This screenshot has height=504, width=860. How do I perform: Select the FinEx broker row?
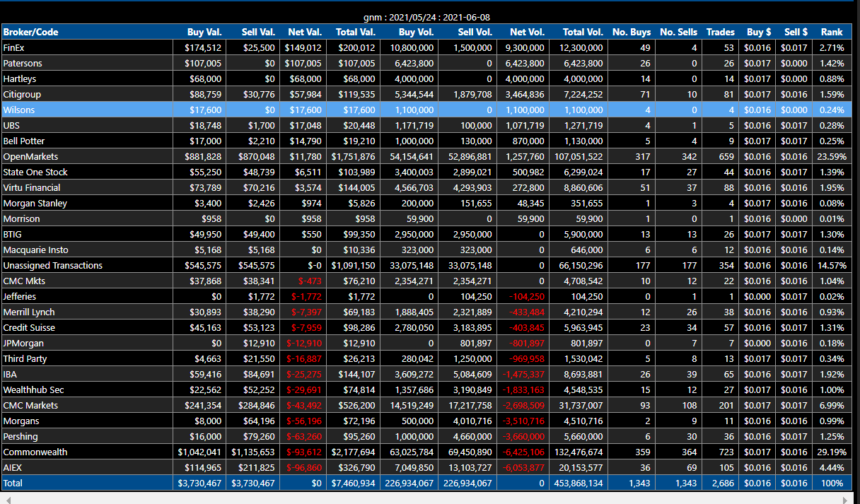[426, 47]
